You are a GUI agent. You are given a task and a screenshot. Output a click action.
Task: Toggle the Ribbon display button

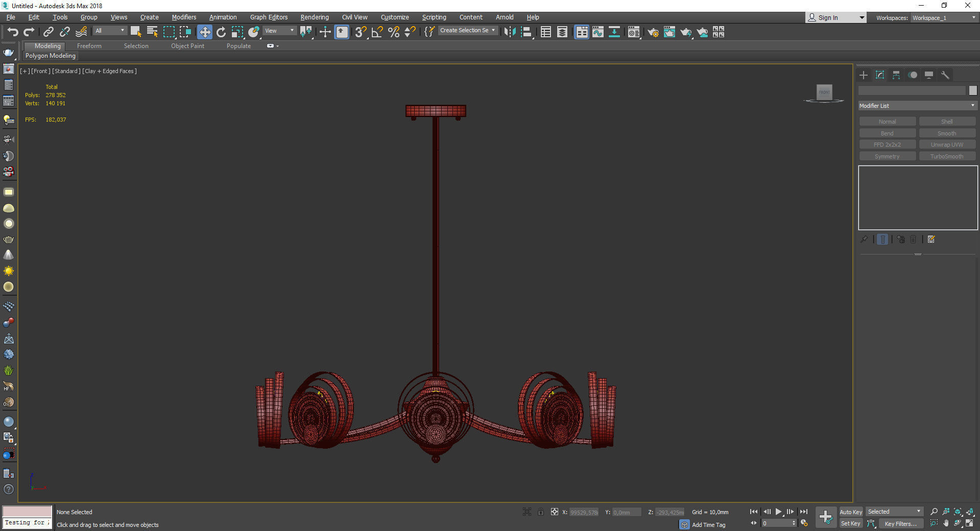point(582,32)
